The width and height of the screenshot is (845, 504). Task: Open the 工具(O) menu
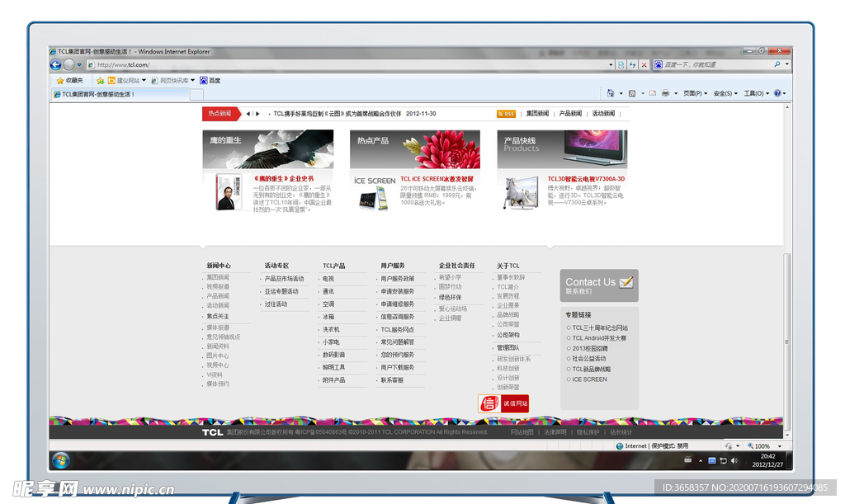[x=756, y=93]
